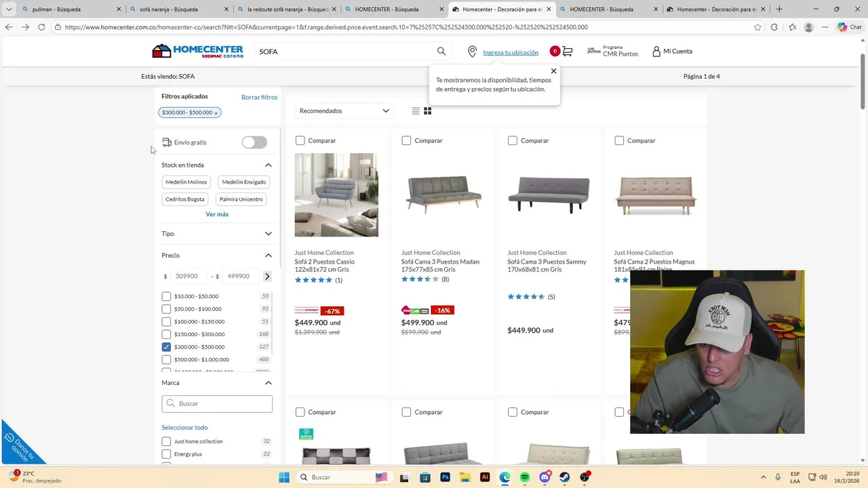Check Comparar for Sofá Cama Sammy
Image resolution: width=868 pixels, height=488 pixels.
(x=513, y=140)
